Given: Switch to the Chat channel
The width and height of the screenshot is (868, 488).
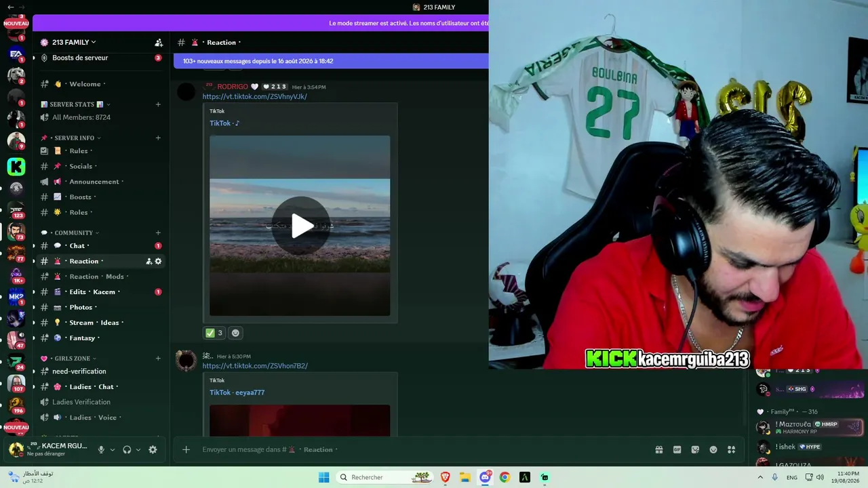Looking at the screenshot, I should pyautogui.click(x=102, y=245).
